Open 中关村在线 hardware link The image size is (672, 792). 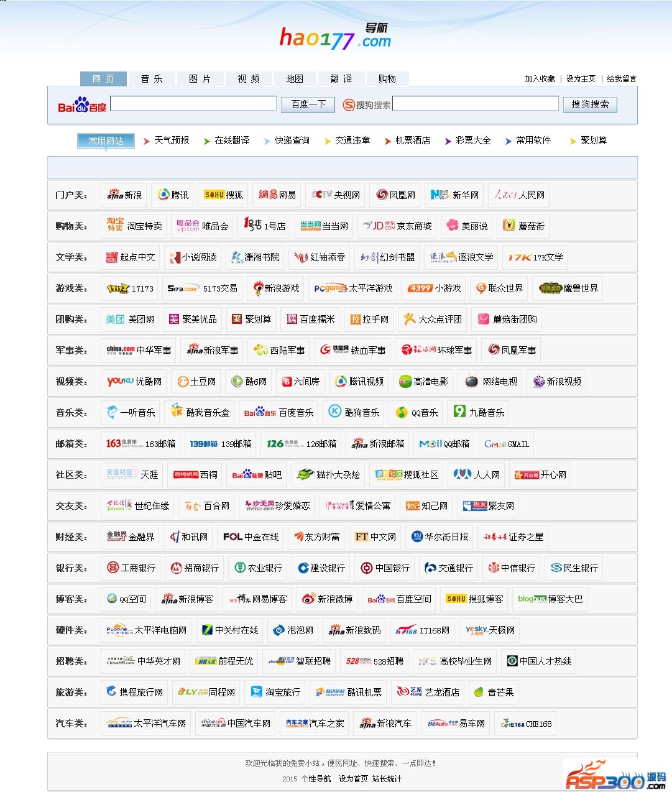[x=229, y=630]
